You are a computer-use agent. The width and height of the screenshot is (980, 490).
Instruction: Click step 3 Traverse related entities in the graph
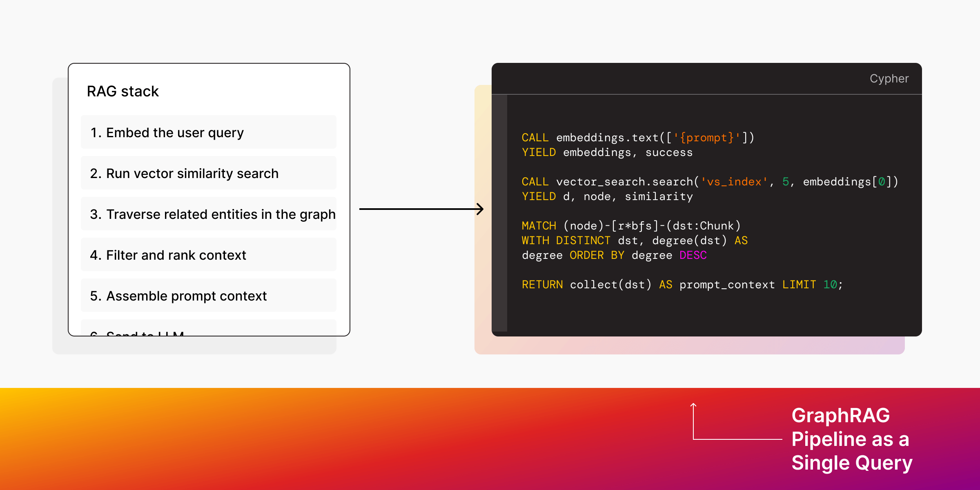coord(213,214)
